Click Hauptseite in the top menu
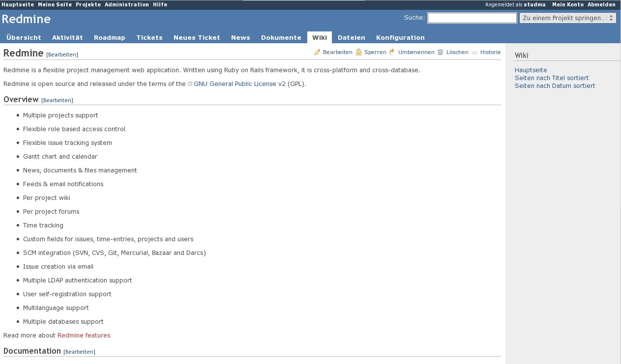Screen dimensions: 621x364 (x=18, y=4)
